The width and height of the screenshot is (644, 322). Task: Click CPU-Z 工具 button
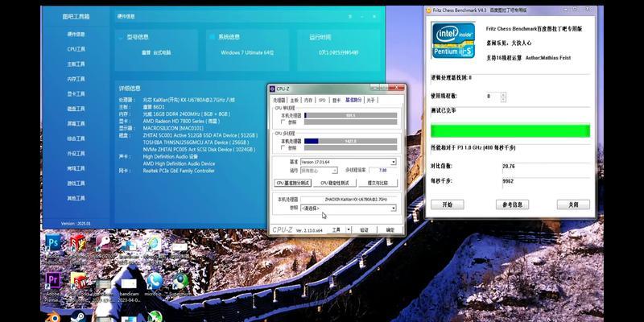336,230
